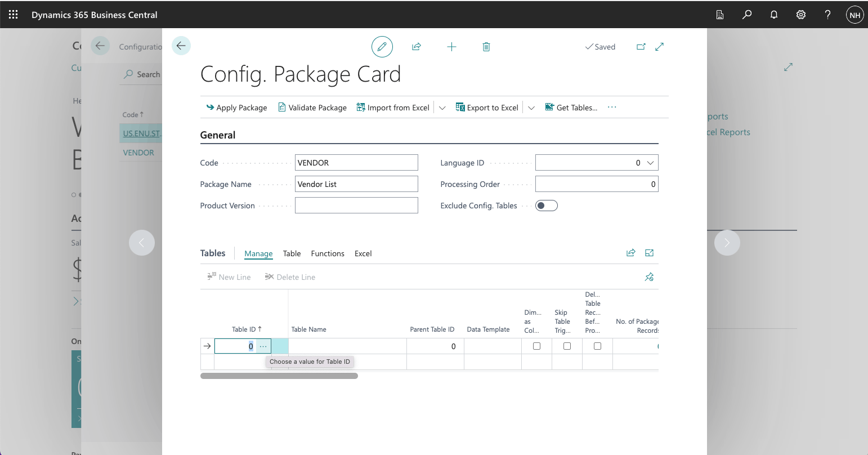Open the app launcher waffle menu
Screen dimensions: 868x455
(x=14, y=15)
